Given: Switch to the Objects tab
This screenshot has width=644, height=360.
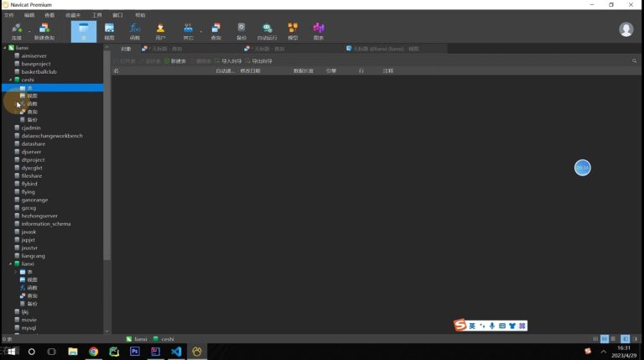Looking at the screenshot, I should (x=126, y=49).
